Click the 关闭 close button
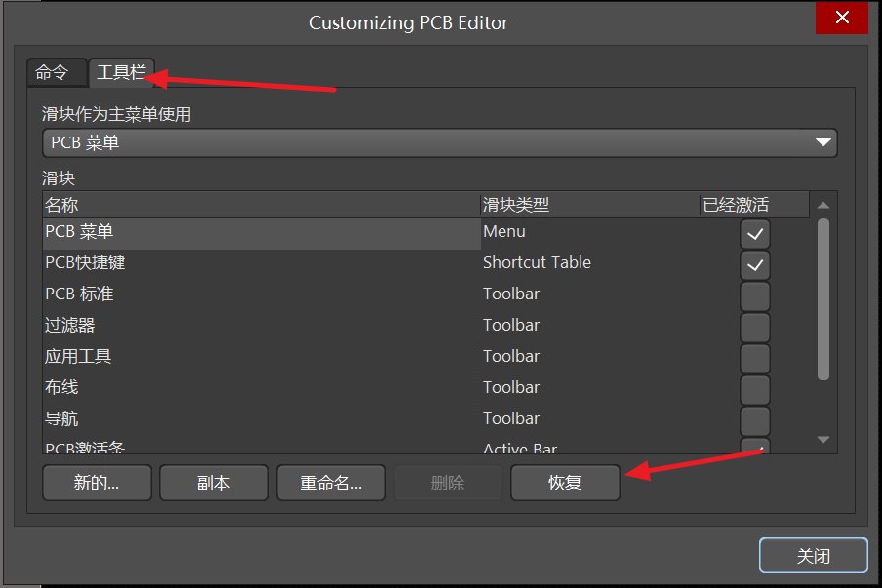The image size is (882, 588). pos(814,556)
